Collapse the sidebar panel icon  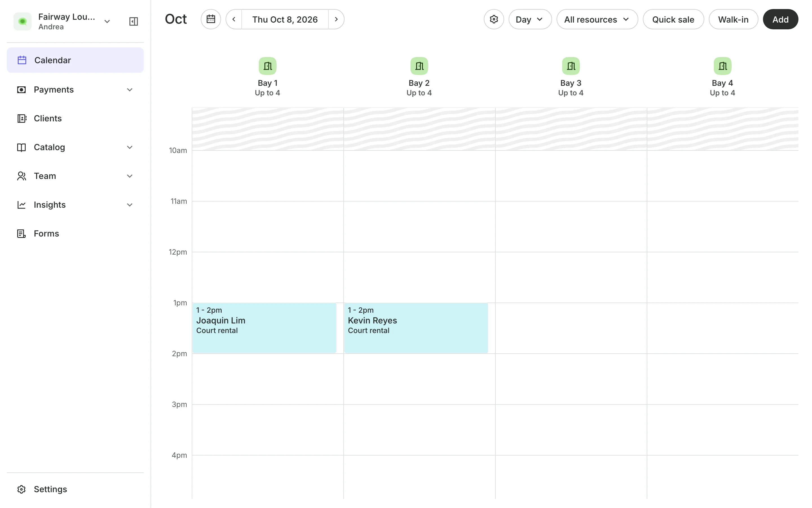click(134, 21)
